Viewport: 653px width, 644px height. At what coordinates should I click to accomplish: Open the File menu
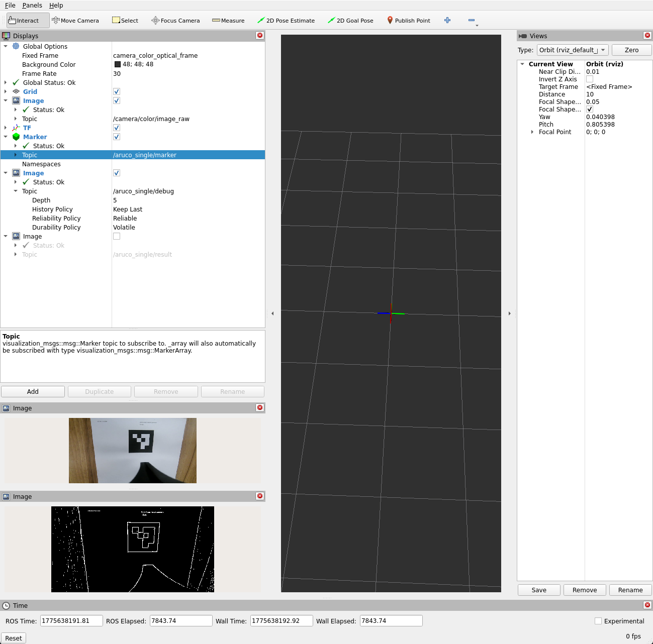[x=10, y=5]
